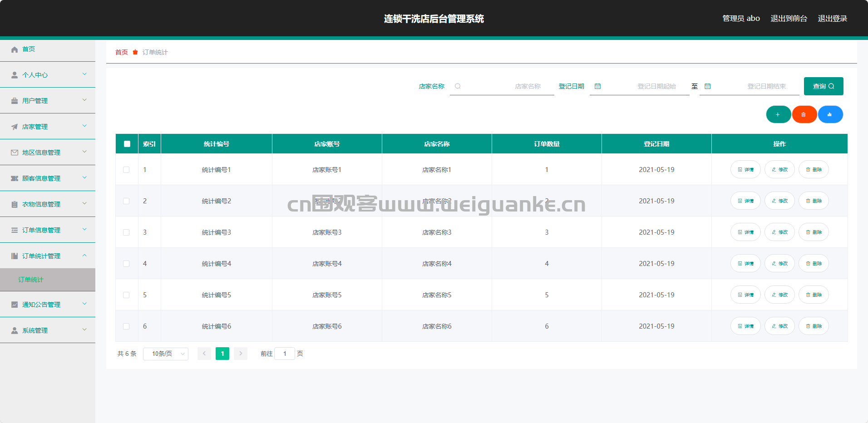Click the green add (+) round button
Image resolution: width=868 pixels, height=423 pixels.
(778, 114)
